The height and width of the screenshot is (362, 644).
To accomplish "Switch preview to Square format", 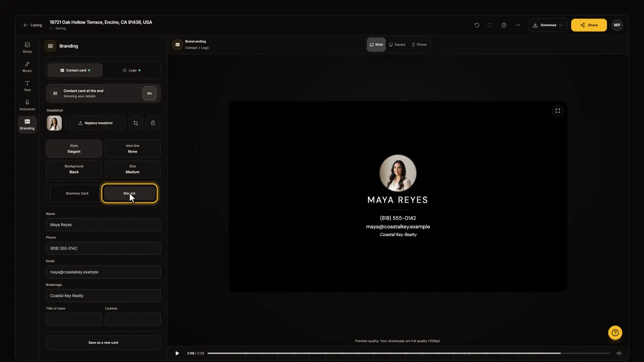I will pos(397,45).
